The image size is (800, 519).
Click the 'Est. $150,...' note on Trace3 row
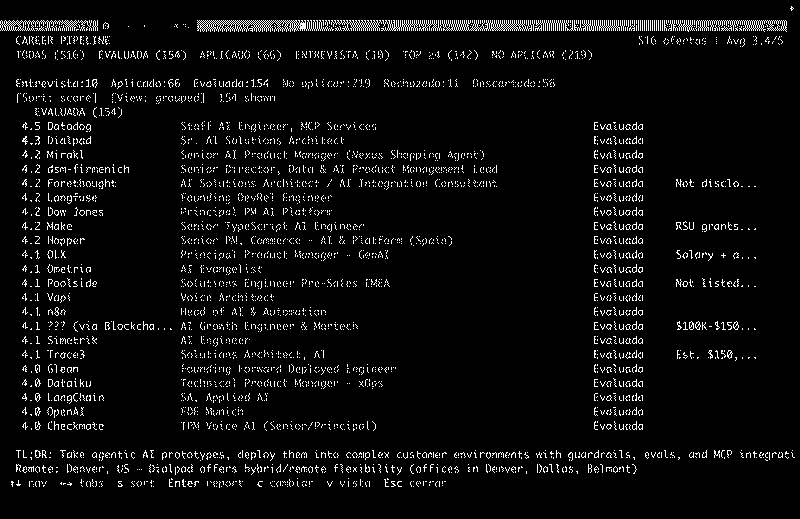[716, 355]
